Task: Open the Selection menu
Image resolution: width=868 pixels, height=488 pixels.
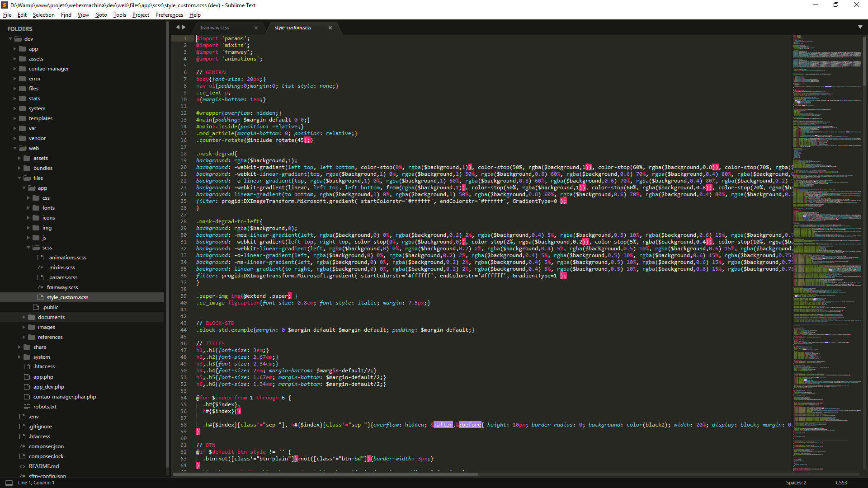Action: tap(43, 15)
